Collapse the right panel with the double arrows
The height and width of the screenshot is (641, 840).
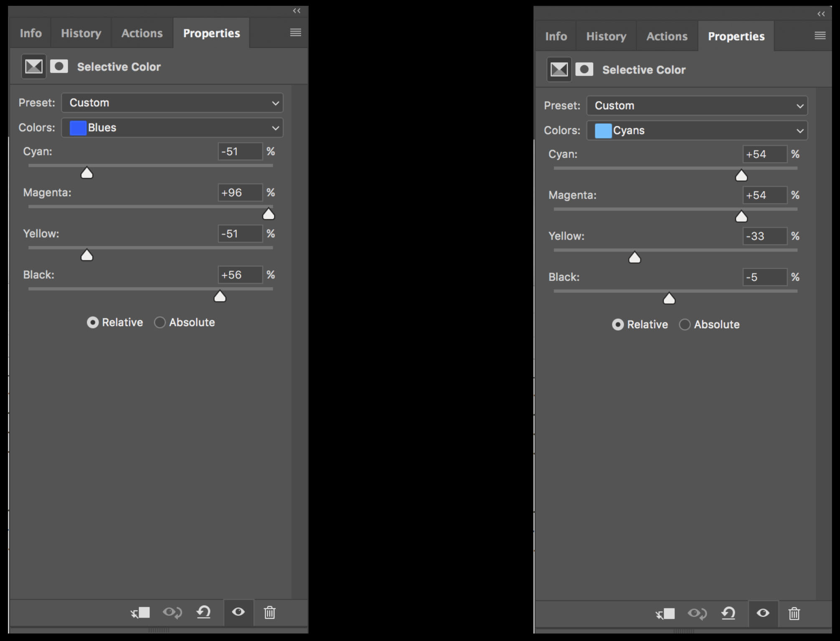pos(821,14)
